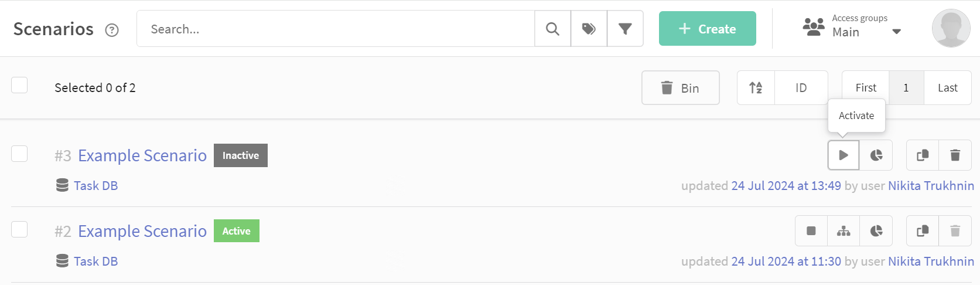Go to the Last page

[948, 88]
